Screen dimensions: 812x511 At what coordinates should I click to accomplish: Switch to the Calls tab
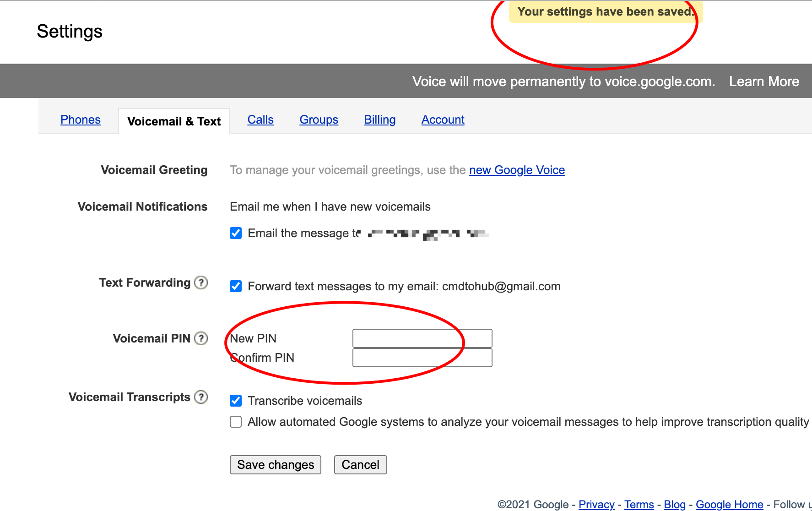click(260, 120)
